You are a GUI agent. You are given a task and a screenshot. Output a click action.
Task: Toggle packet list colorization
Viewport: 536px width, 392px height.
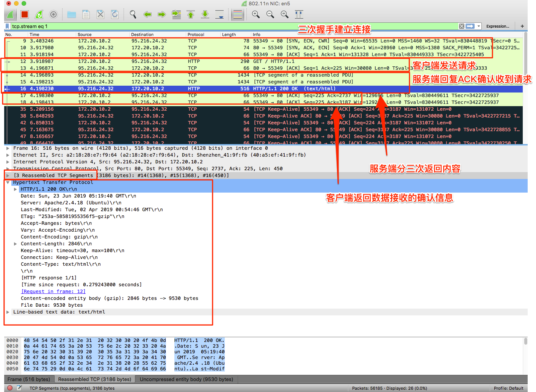(x=238, y=15)
